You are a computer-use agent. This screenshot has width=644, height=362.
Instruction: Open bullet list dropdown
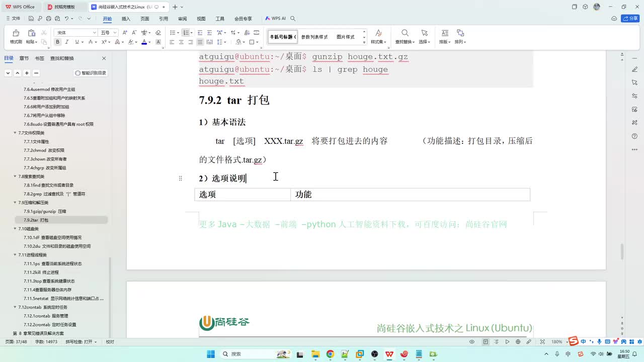click(178, 33)
